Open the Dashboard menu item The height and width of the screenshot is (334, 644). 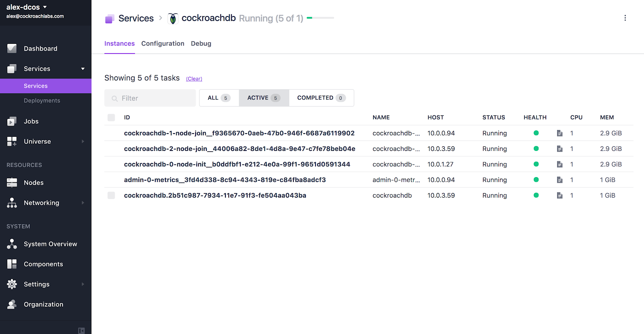pyautogui.click(x=41, y=49)
